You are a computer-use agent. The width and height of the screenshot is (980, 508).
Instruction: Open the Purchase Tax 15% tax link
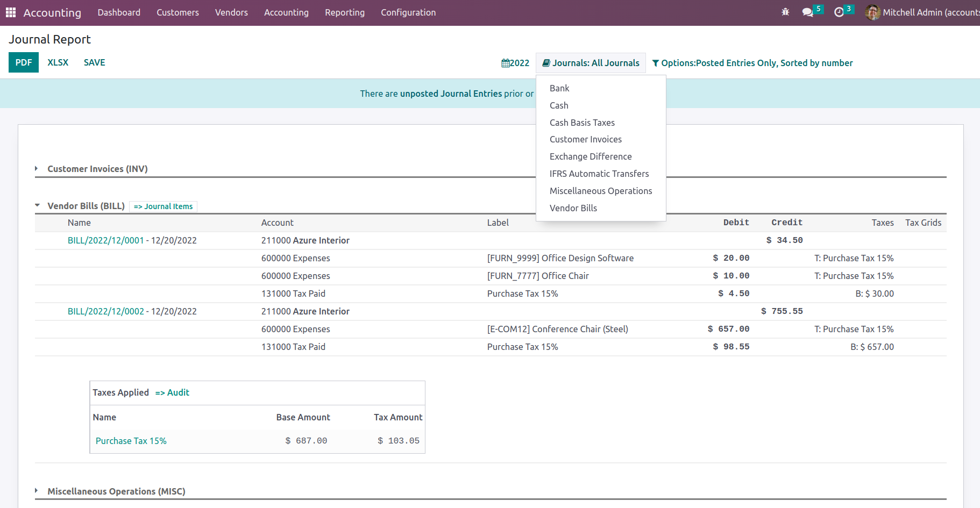click(131, 441)
